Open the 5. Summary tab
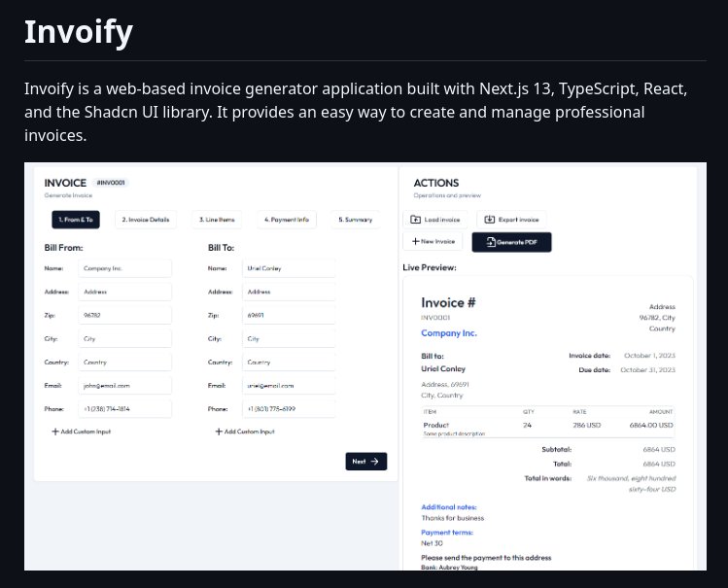Image resolution: width=728 pixels, height=588 pixels. [355, 220]
